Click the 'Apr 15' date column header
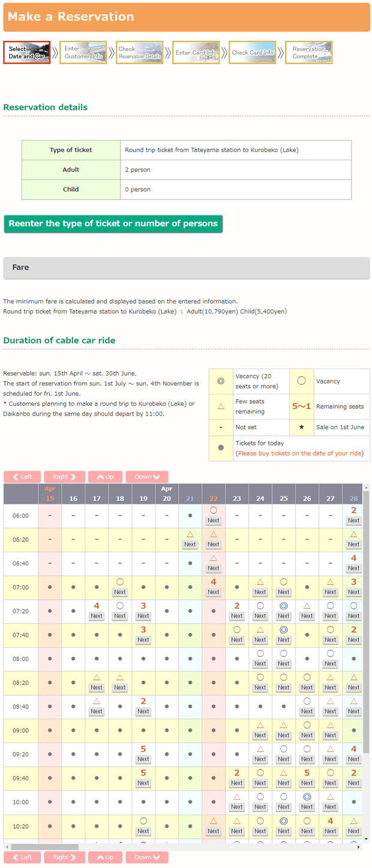This screenshot has width=372, height=868. click(x=50, y=494)
